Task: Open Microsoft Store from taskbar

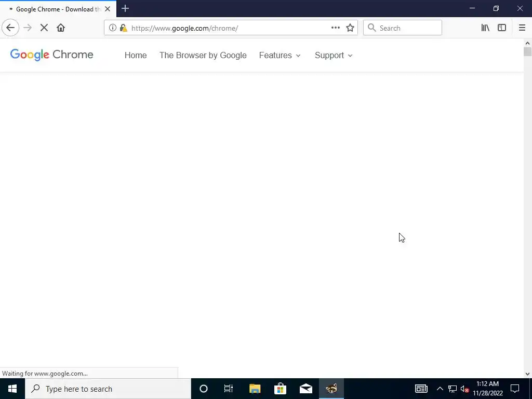Action: tap(280, 389)
